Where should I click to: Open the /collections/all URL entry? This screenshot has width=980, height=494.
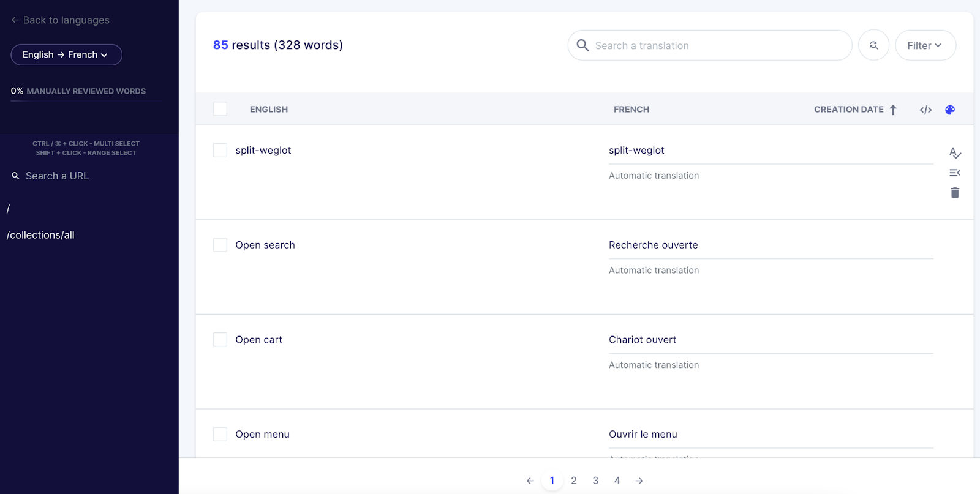click(x=40, y=235)
